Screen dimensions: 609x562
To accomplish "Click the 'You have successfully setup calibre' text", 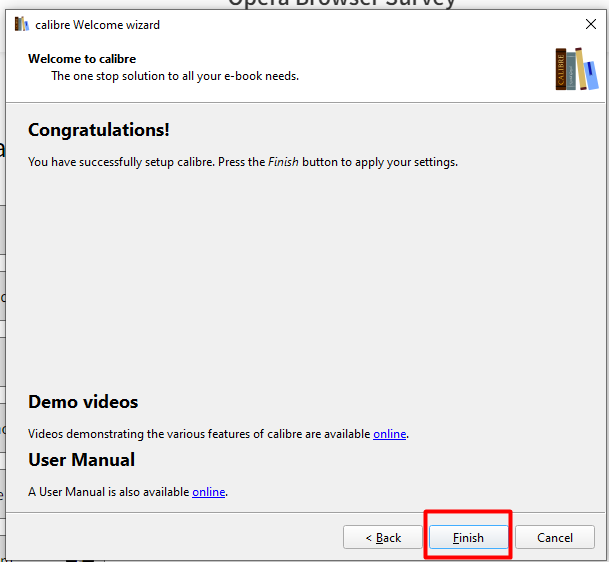I will (243, 162).
